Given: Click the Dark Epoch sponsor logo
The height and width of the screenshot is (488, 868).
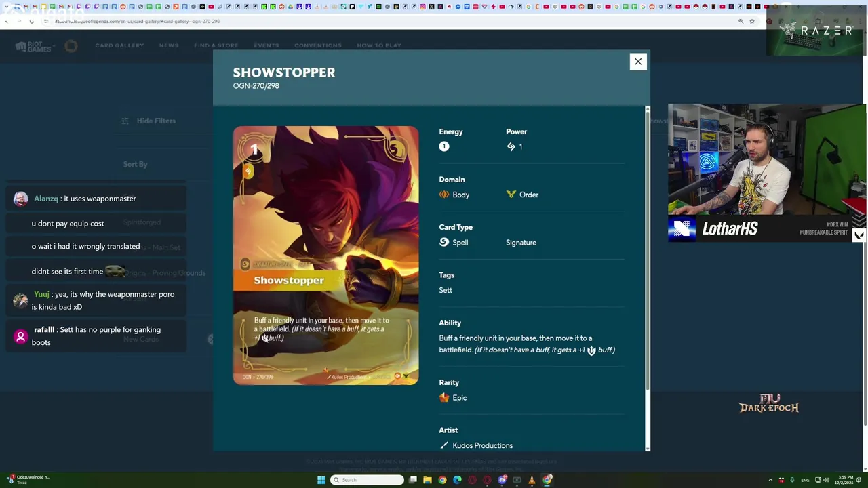Looking at the screenshot, I should point(768,403).
